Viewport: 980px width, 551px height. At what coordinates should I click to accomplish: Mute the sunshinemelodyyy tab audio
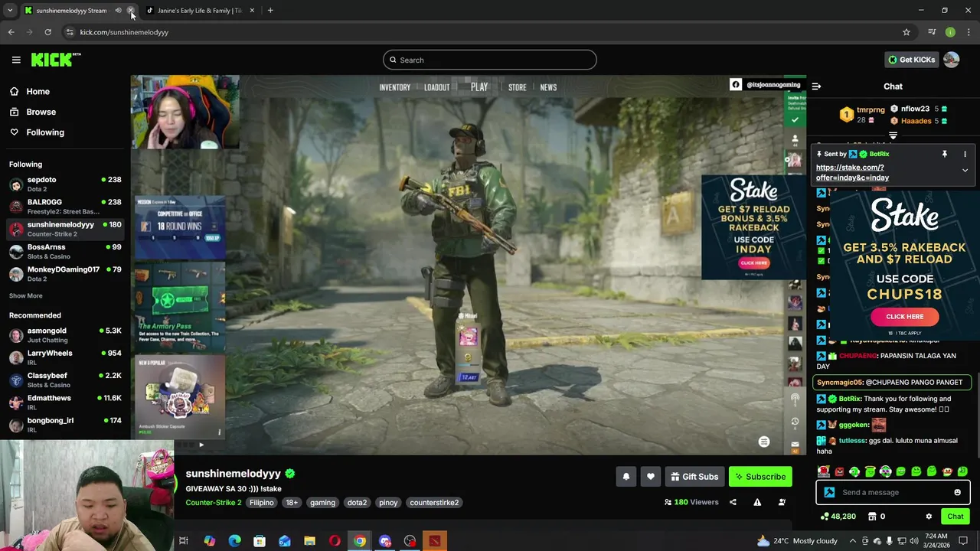[x=118, y=11]
